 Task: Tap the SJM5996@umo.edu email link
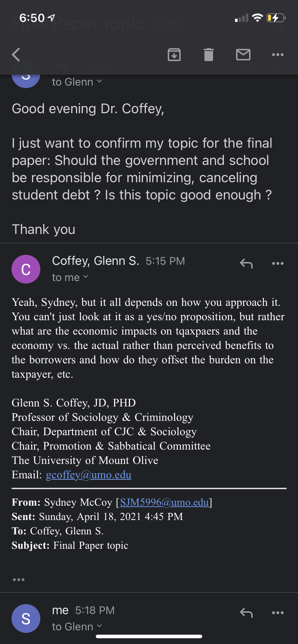(164, 502)
